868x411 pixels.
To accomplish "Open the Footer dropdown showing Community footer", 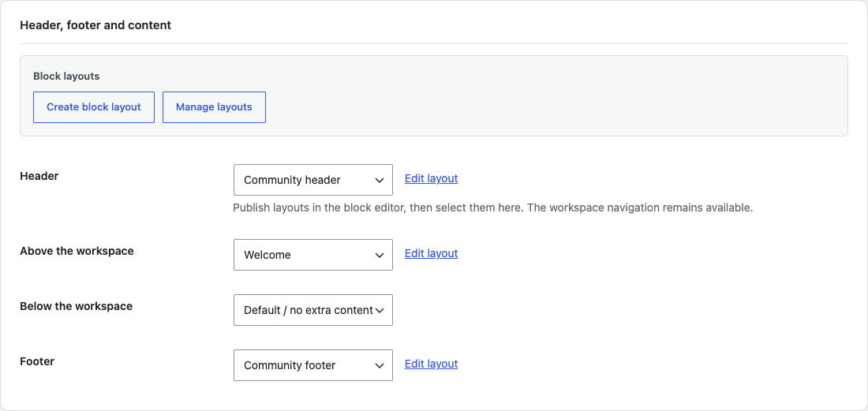I will click(x=312, y=365).
